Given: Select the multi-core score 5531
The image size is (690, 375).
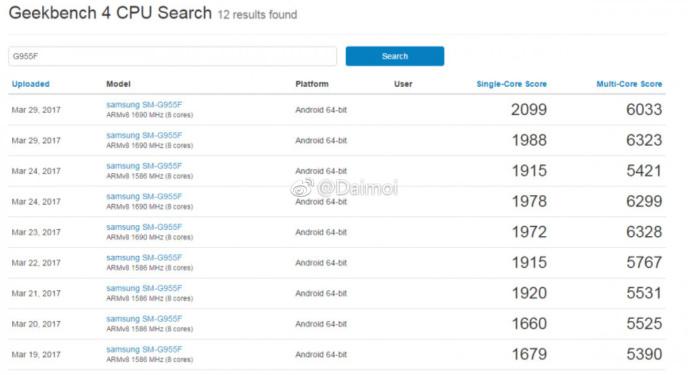Looking at the screenshot, I should (x=644, y=293).
